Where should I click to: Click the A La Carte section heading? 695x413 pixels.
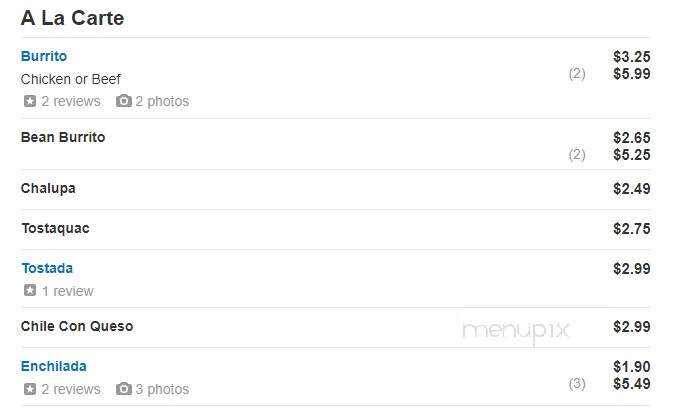(72, 18)
